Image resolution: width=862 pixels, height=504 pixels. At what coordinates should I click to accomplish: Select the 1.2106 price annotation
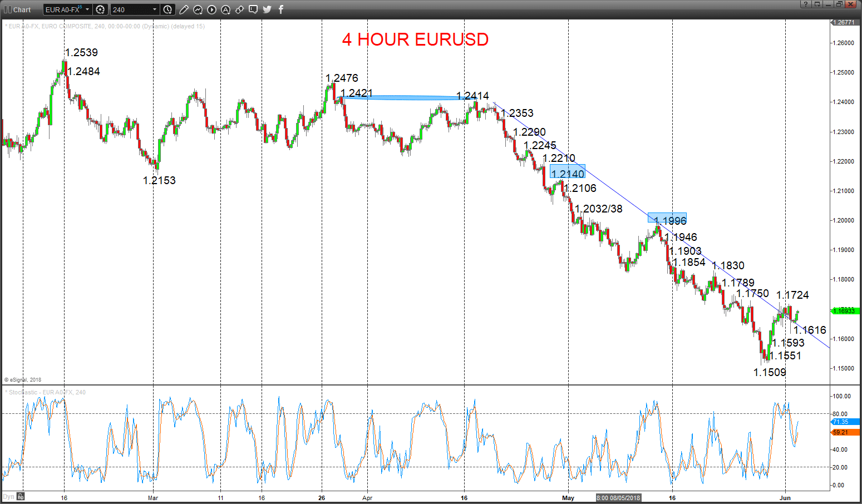tap(580, 188)
